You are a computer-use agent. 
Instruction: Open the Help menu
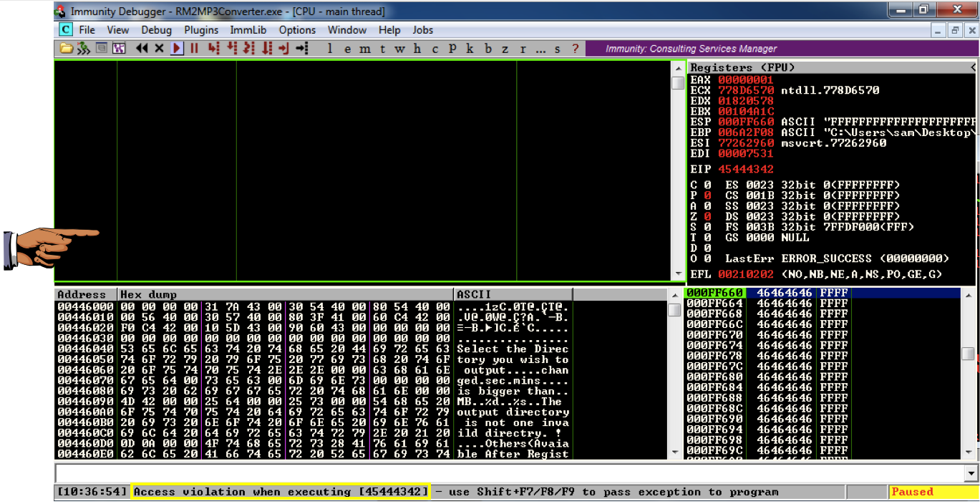tap(389, 30)
